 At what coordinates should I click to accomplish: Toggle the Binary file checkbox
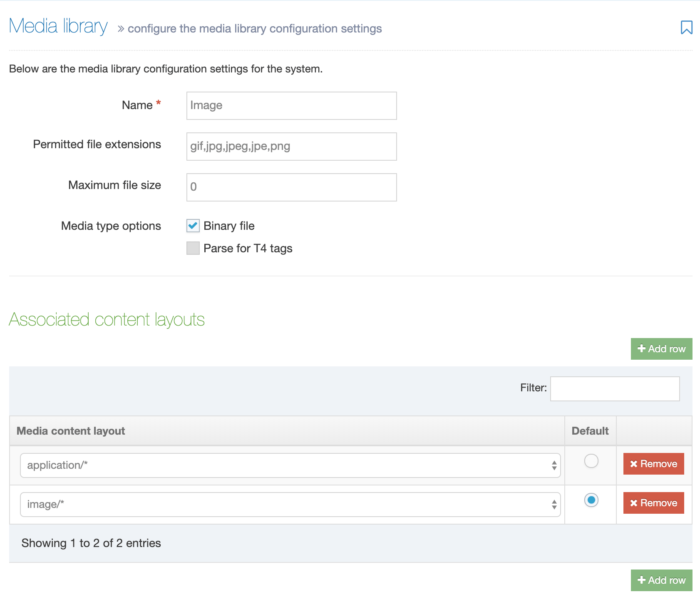pyautogui.click(x=193, y=226)
